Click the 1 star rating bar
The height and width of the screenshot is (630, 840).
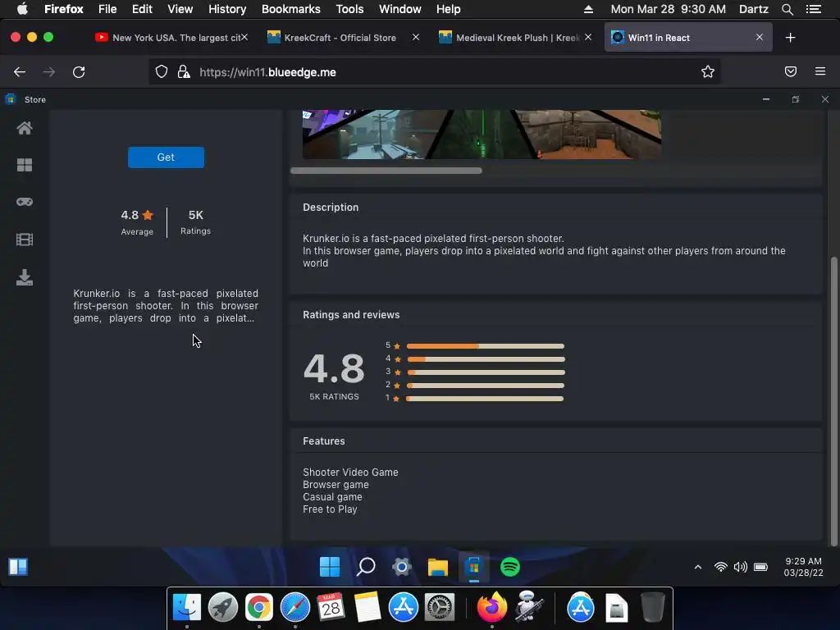(x=485, y=399)
